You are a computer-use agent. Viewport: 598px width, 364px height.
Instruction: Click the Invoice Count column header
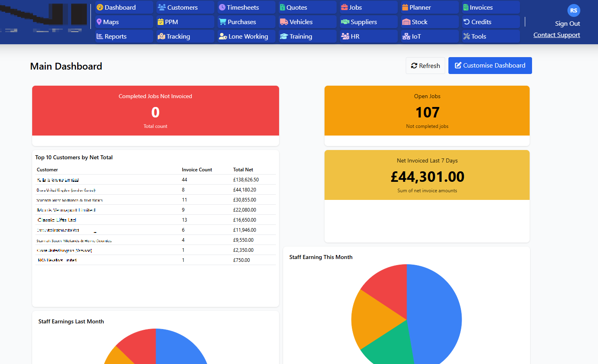197,170
